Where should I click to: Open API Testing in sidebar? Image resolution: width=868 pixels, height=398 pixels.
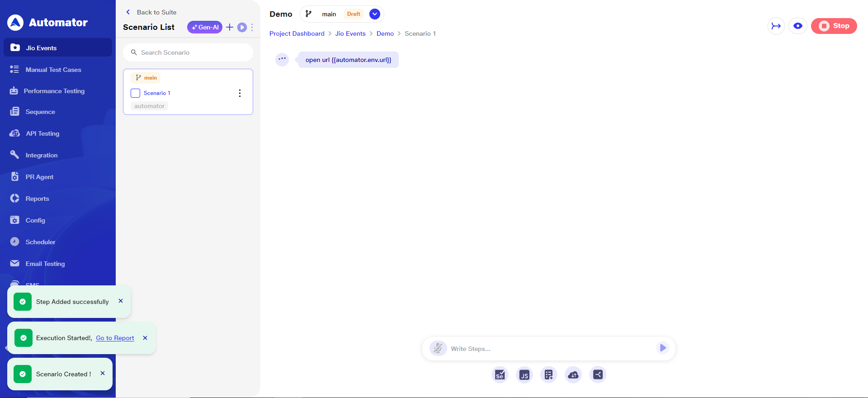click(x=42, y=133)
